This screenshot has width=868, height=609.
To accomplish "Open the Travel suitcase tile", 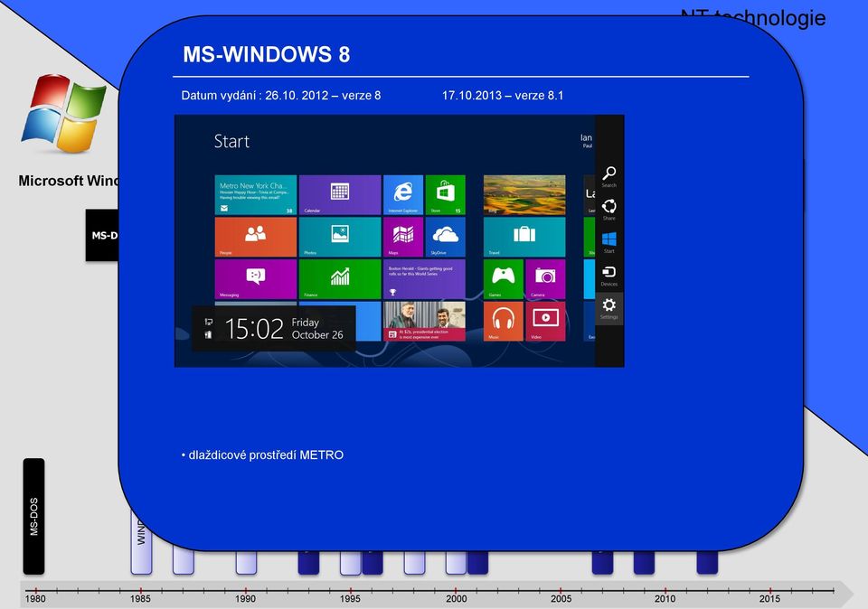I will click(524, 237).
